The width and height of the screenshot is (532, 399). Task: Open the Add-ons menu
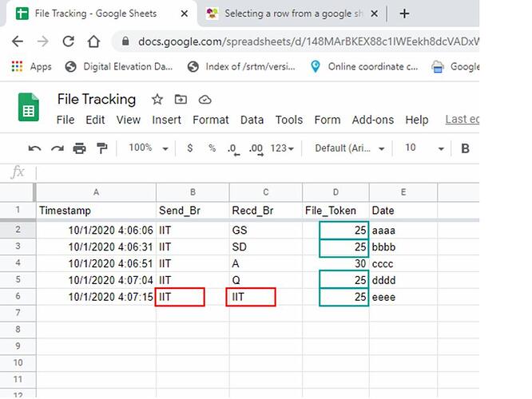click(x=373, y=120)
